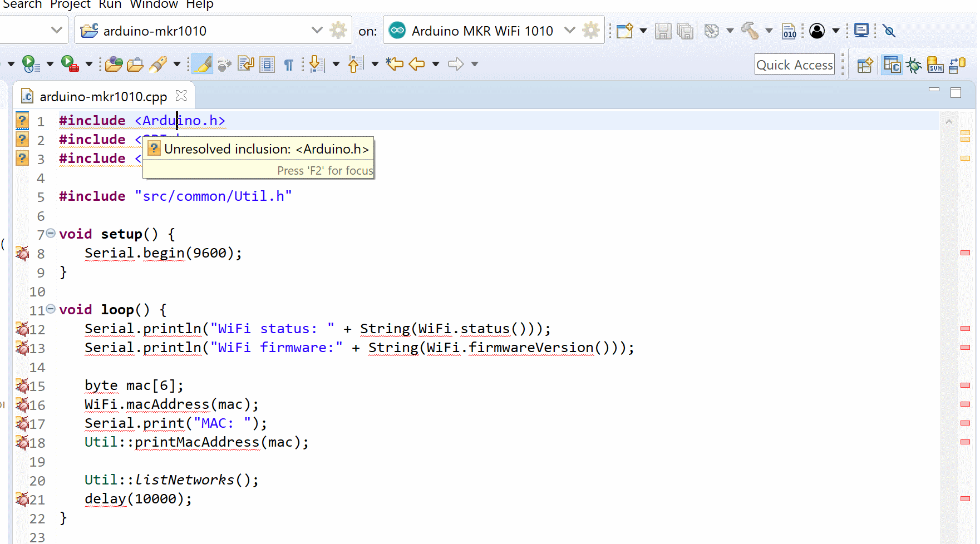Click the Save floppy disk icon
This screenshot has width=980, height=544.
(663, 31)
